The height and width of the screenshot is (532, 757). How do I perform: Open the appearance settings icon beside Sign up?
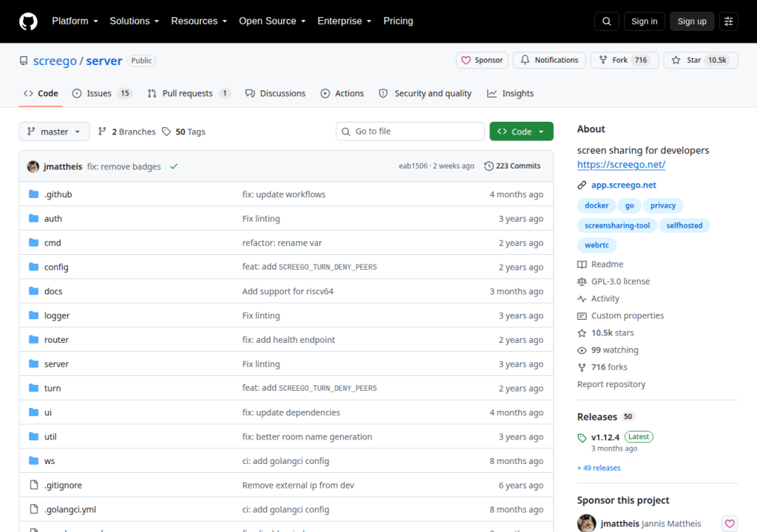click(728, 21)
